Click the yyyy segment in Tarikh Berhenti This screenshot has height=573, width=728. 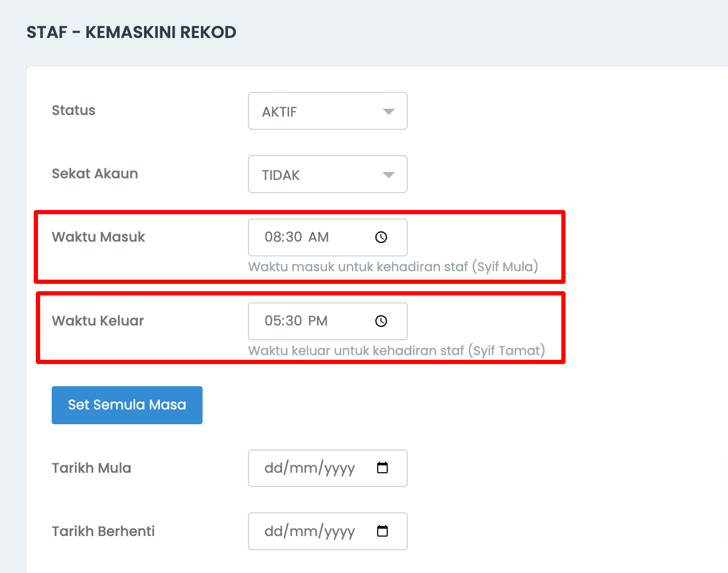coord(339,531)
